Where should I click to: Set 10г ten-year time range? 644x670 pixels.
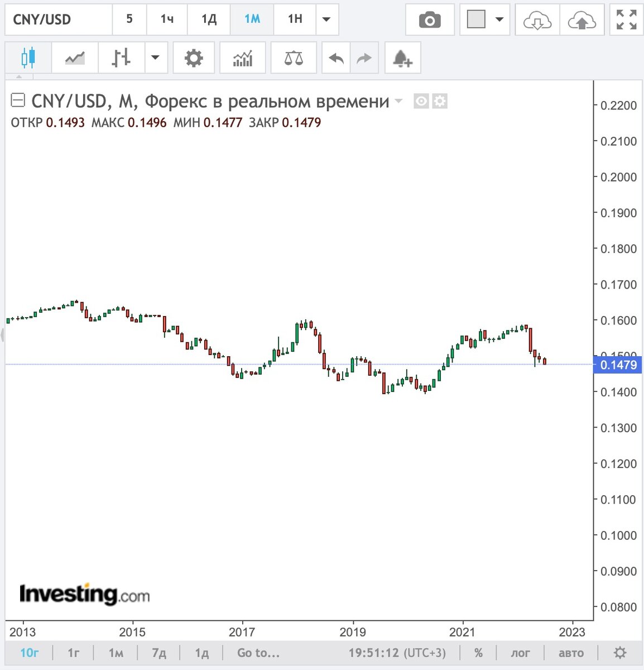[30, 653]
